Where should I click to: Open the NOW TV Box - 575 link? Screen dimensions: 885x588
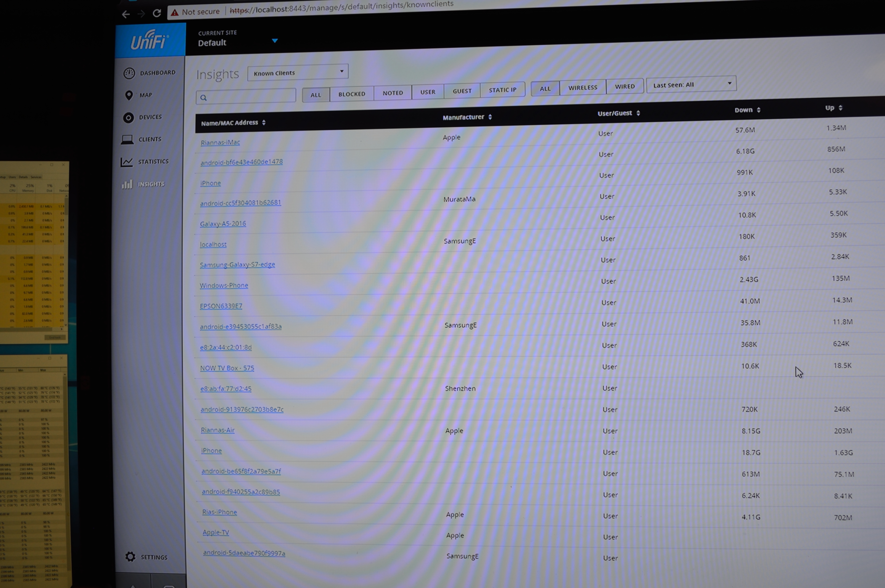(227, 368)
